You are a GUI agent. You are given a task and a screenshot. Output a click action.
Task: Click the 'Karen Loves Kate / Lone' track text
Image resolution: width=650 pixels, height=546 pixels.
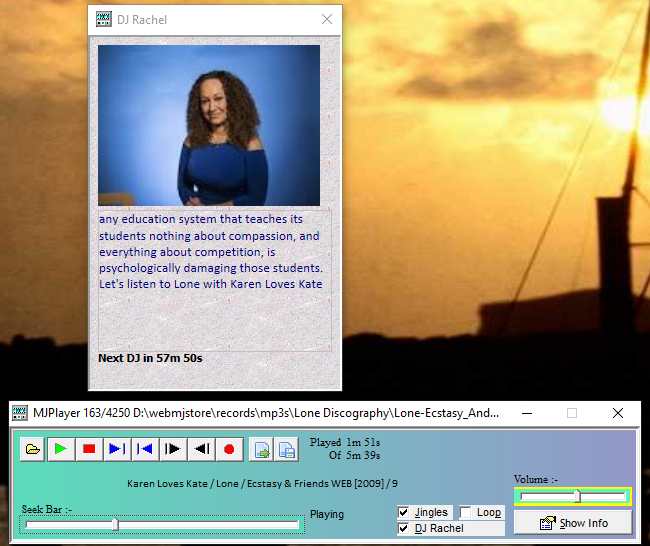262,484
